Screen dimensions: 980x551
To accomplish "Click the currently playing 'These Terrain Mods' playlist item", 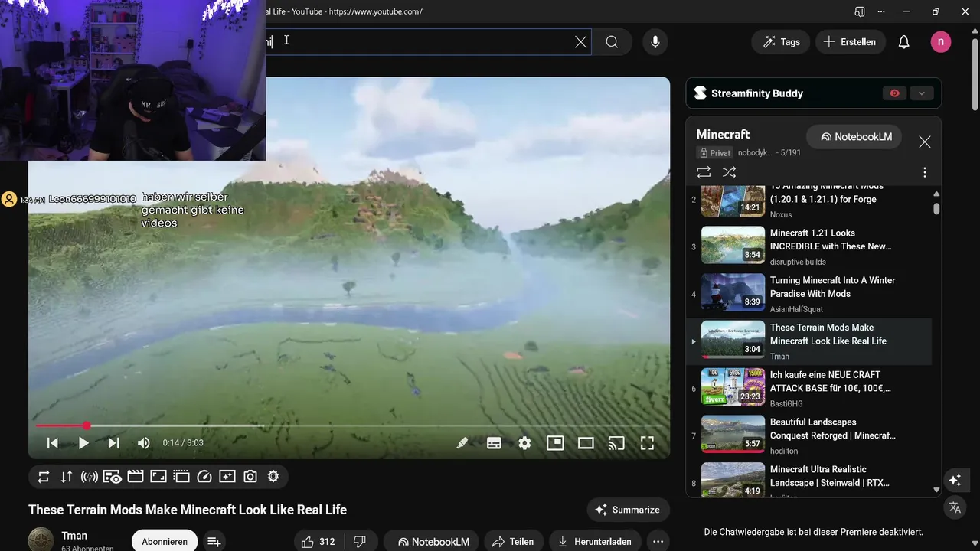I will [808, 341].
